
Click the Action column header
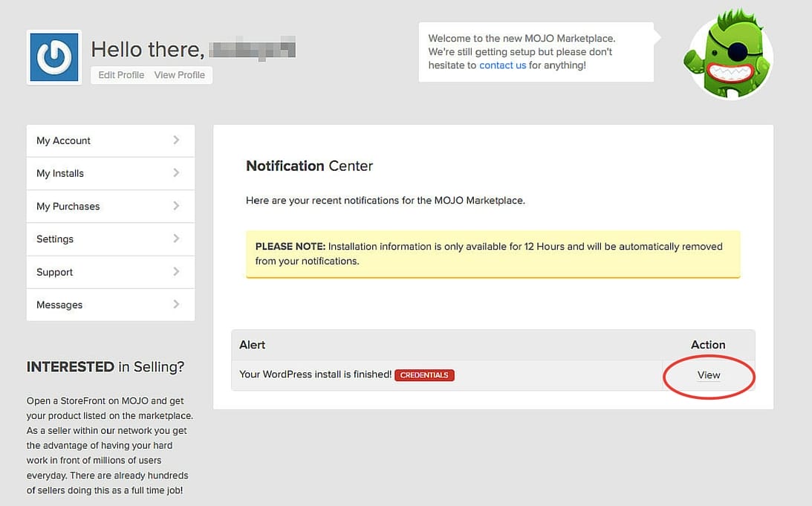pyautogui.click(x=708, y=345)
